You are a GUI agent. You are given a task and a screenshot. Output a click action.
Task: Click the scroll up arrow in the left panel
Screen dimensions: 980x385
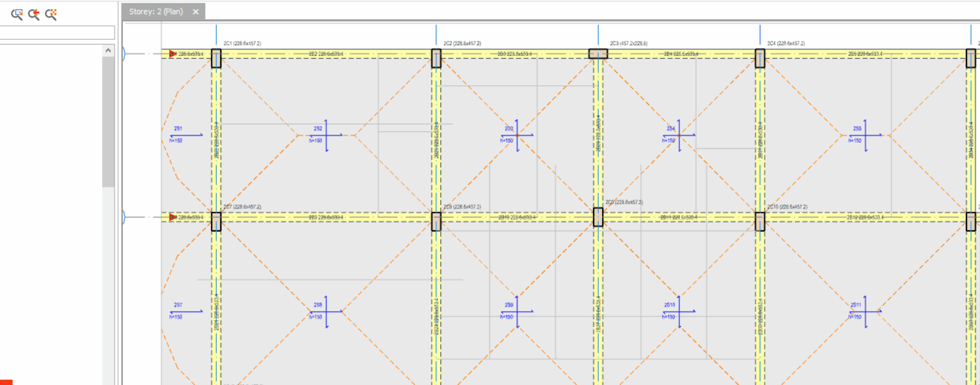[x=108, y=51]
